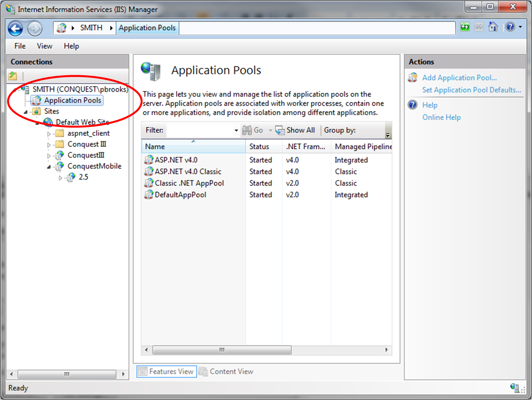Click the Features View tab icon
The width and height of the screenshot is (532, 400).
pyautogui.click(x=143, y=372)
